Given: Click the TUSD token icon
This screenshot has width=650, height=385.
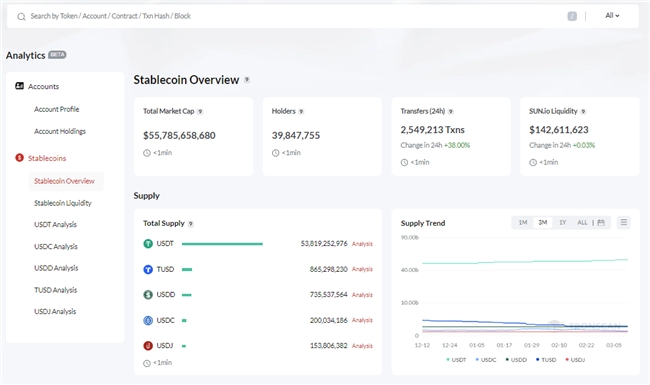Looking at the screenshot, I should click(x=148, y=269).
